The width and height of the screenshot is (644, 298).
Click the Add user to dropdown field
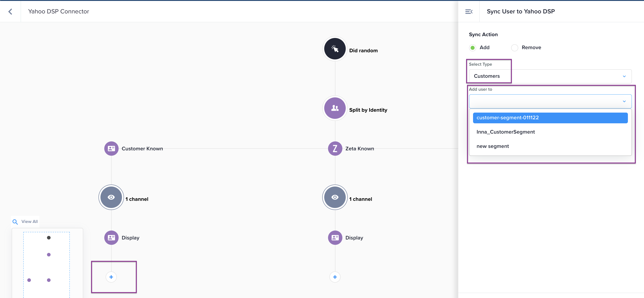[550, 101]
